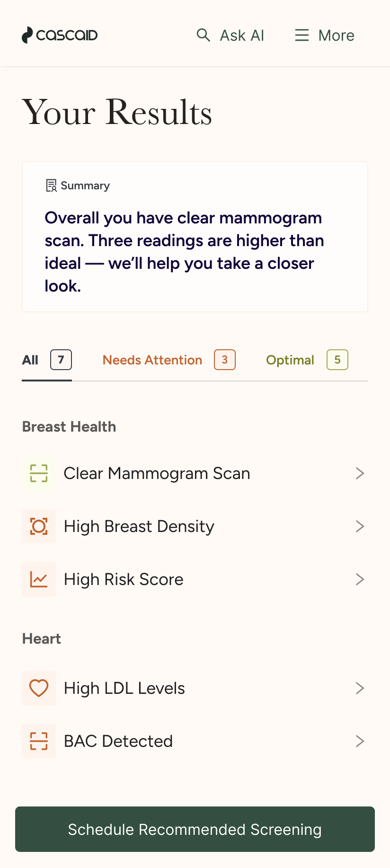Select the High Risk Score chart icon
Screen dimensions: 390x868
click(x=39, y=579)
